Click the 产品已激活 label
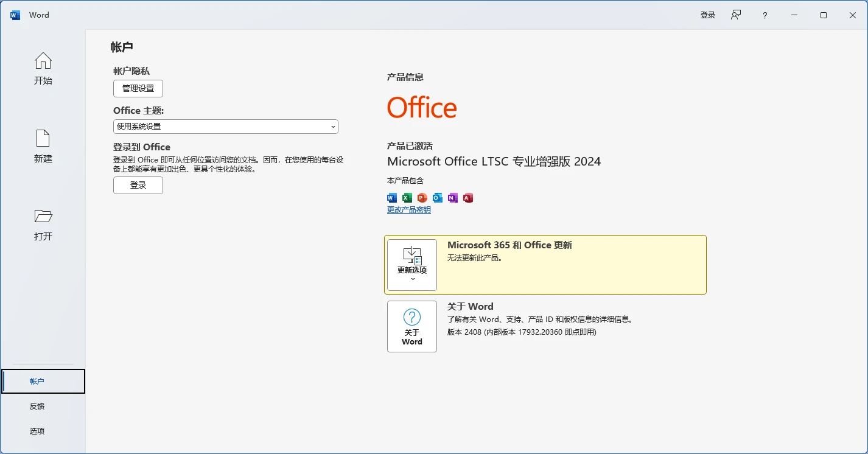 coord(410,146)
